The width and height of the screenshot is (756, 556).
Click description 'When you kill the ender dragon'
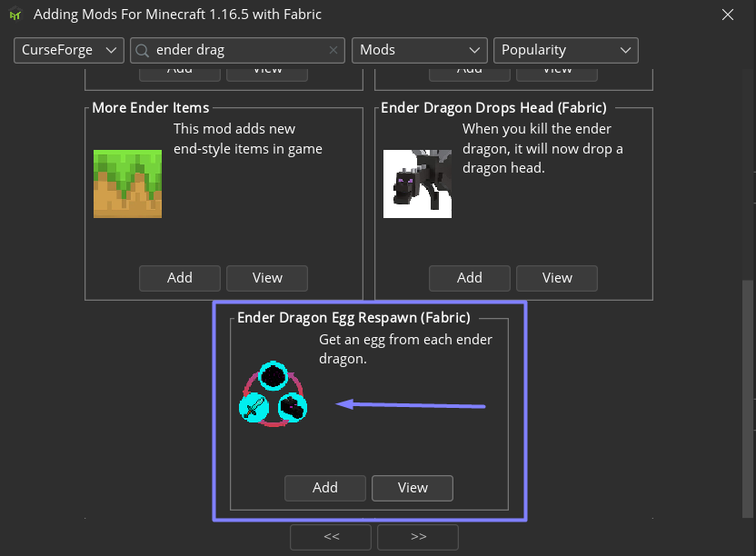(x=542, y=148)
